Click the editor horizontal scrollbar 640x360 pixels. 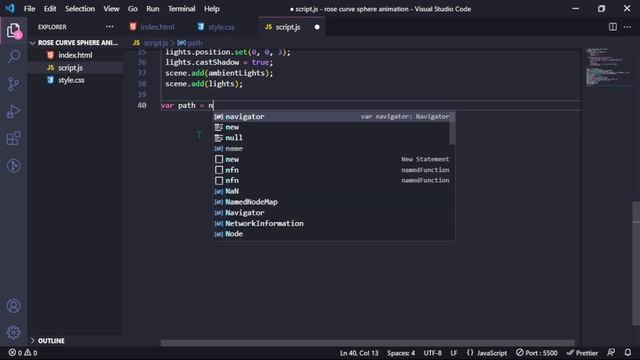tap(367, 343)
